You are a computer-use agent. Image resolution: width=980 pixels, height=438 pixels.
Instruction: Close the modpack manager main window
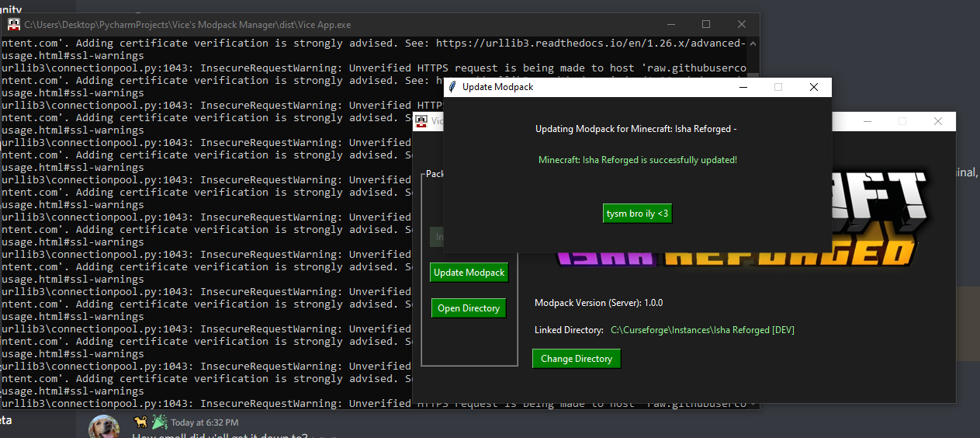[x=937, y=121]
